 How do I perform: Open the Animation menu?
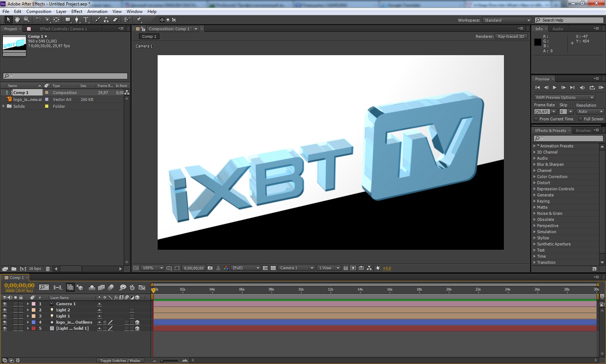click(x=97, y=12)
